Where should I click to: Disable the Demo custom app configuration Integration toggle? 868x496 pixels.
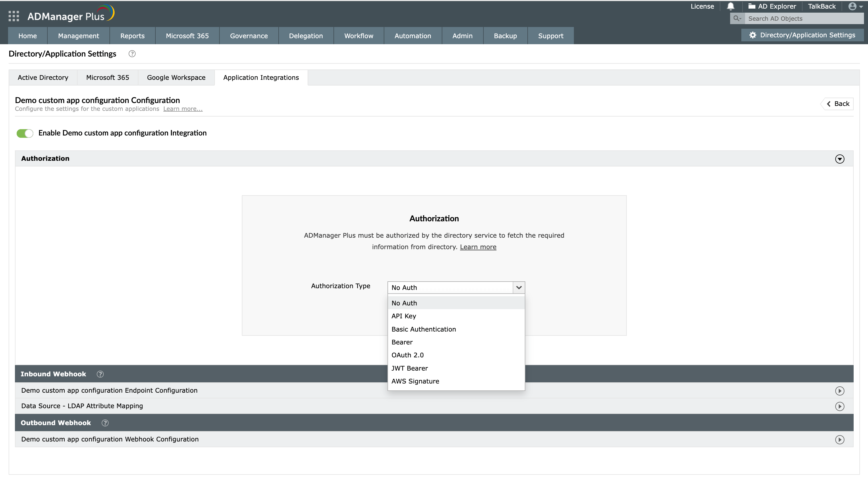pyautogui.click(x=24, y=133)
